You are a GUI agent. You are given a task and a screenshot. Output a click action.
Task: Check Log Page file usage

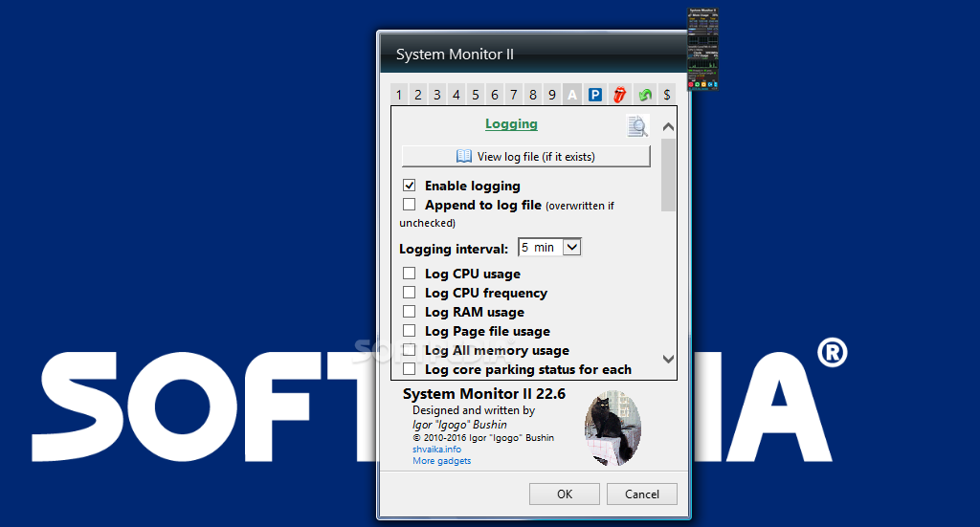tap(410, 330)
